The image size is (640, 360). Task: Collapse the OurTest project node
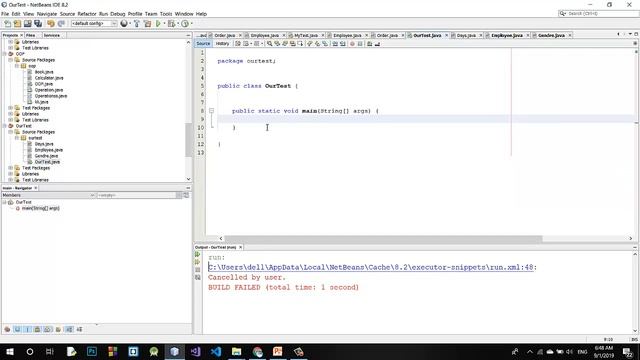pyautogui.click(x=5, y=126)
